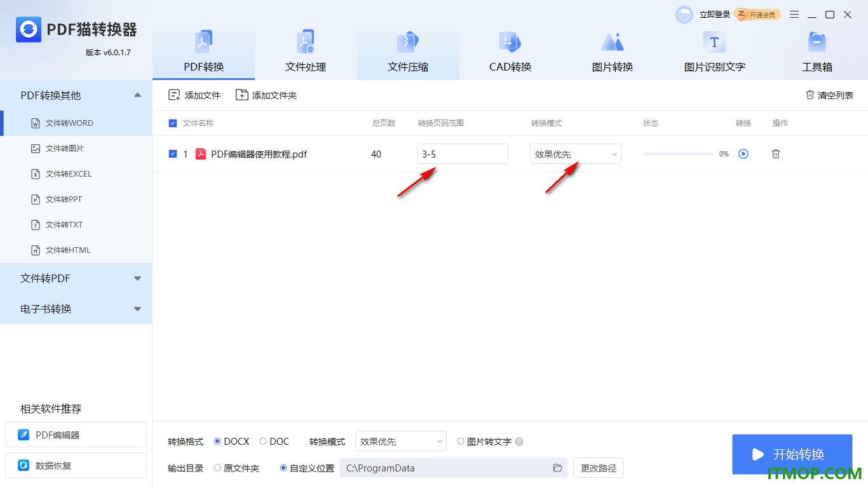Expand the 文件转PDF section
This screenshot has height=488, width=868.
click(x=137, y=278)
